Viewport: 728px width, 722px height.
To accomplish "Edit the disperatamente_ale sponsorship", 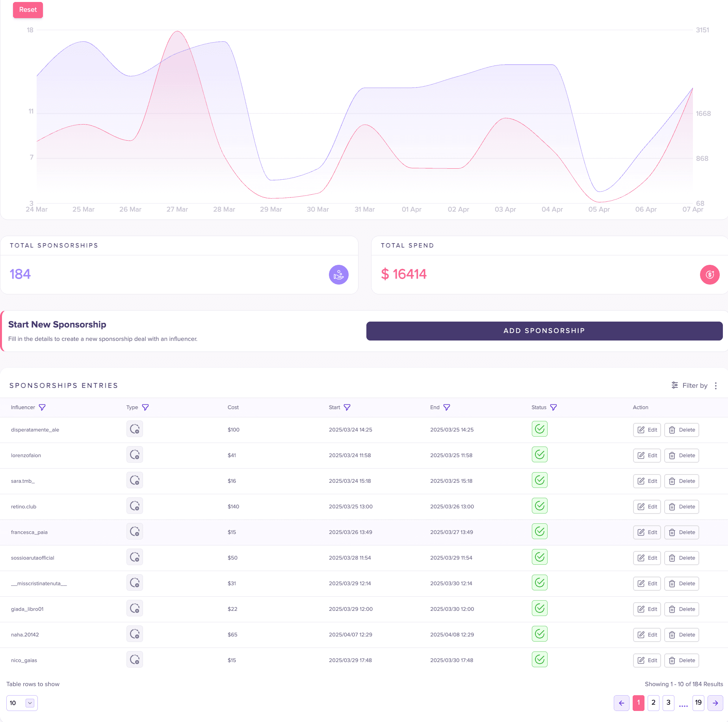I will coord(647,430).
